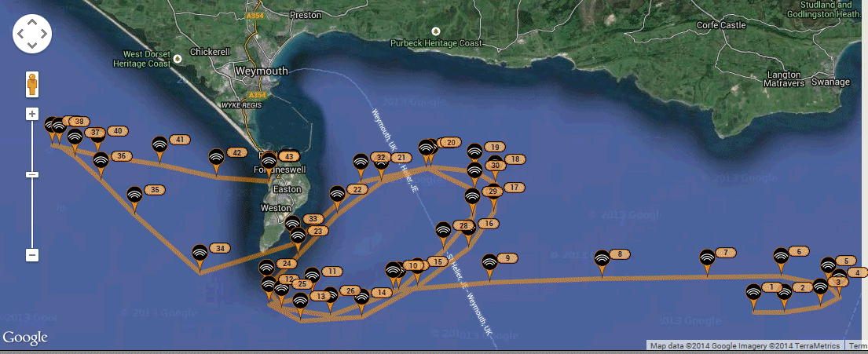This screenshot has width=868, height=354.
Task: Open the waypoint marker labeled 6
Action: (x=780, y=256)
